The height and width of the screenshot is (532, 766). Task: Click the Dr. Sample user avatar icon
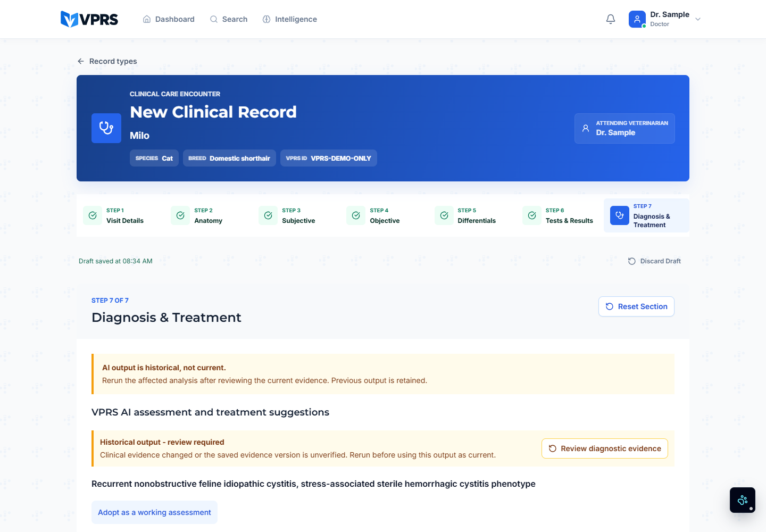click(637, 19)
